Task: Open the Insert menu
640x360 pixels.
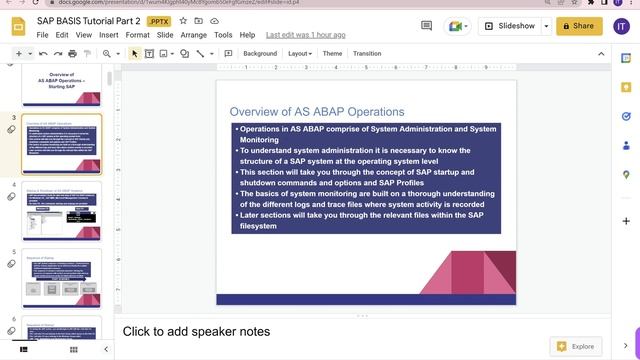Action: click(109, 35)
